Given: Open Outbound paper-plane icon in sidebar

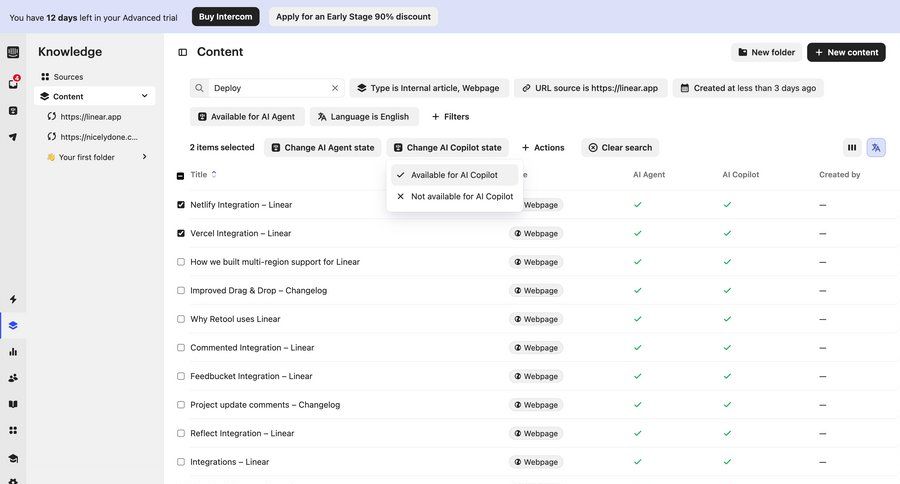Looking at the screenshot, I should tap(13, 137).
